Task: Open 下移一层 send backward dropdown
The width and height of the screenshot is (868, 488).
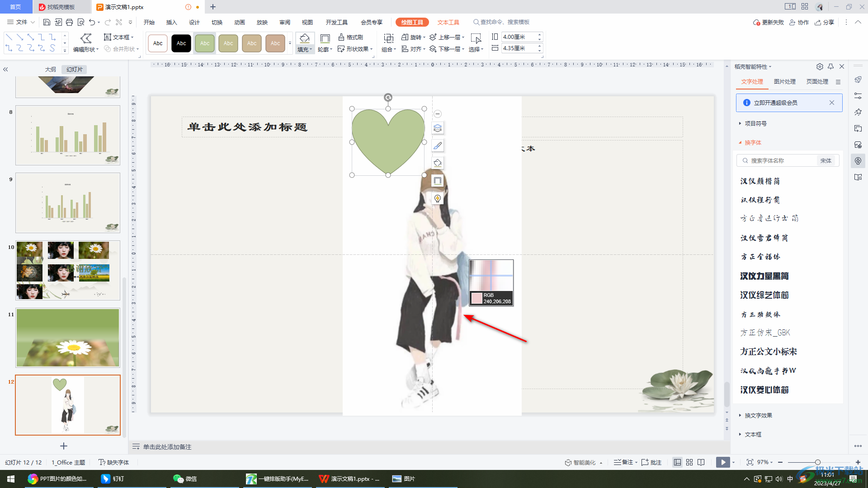Action: 447,49
